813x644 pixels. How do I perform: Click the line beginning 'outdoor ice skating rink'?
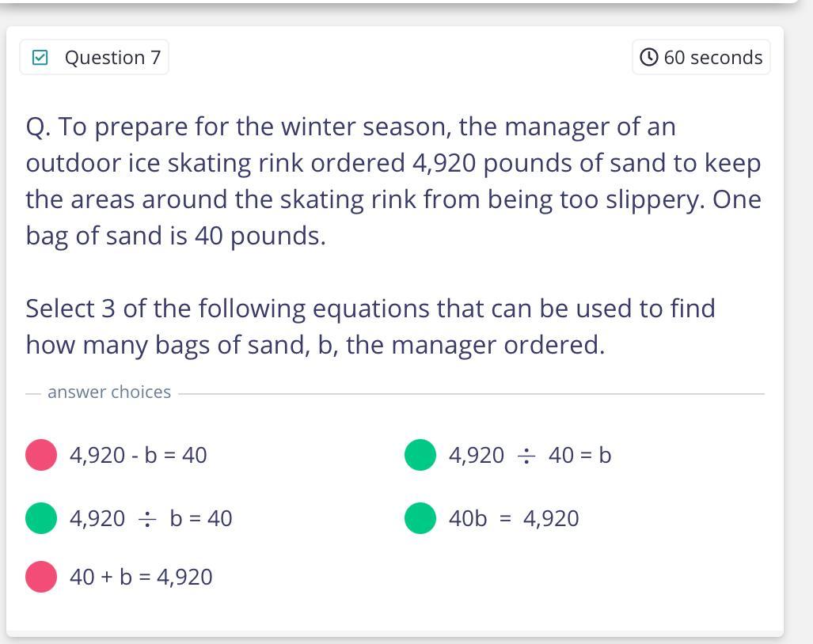393,163
